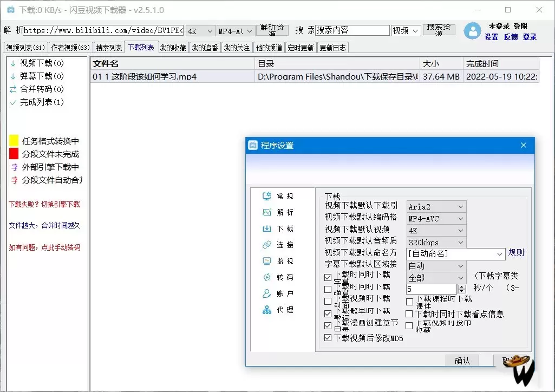Open 解析 parsing settings icon

tap(266, 212)
